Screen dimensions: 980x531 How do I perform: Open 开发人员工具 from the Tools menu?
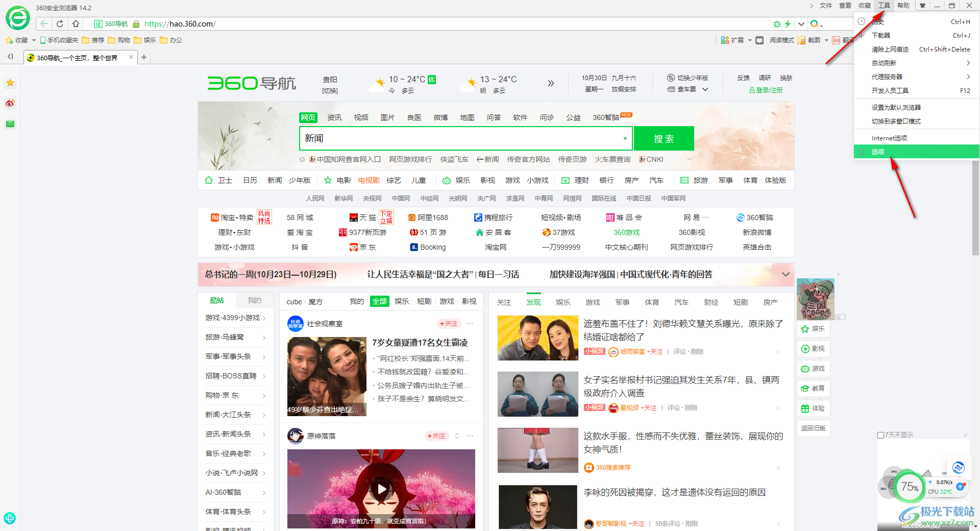click(x=917, y=90)
